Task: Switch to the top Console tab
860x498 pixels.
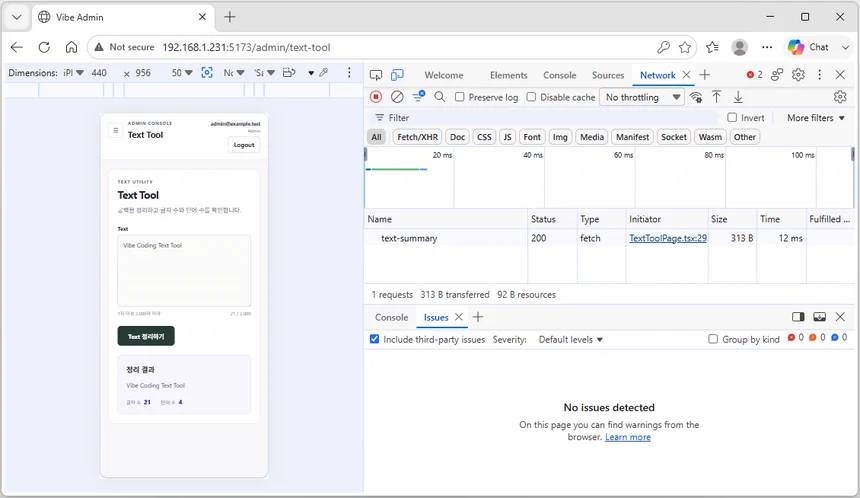Action: tap(559, 75)
